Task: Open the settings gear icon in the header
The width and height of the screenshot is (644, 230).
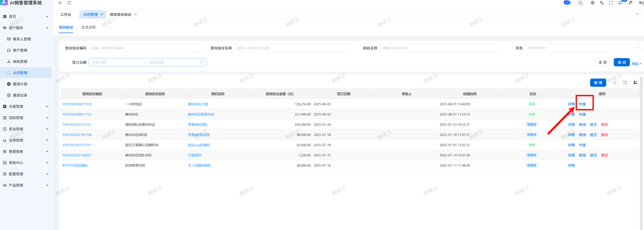Action: point(592,3)
